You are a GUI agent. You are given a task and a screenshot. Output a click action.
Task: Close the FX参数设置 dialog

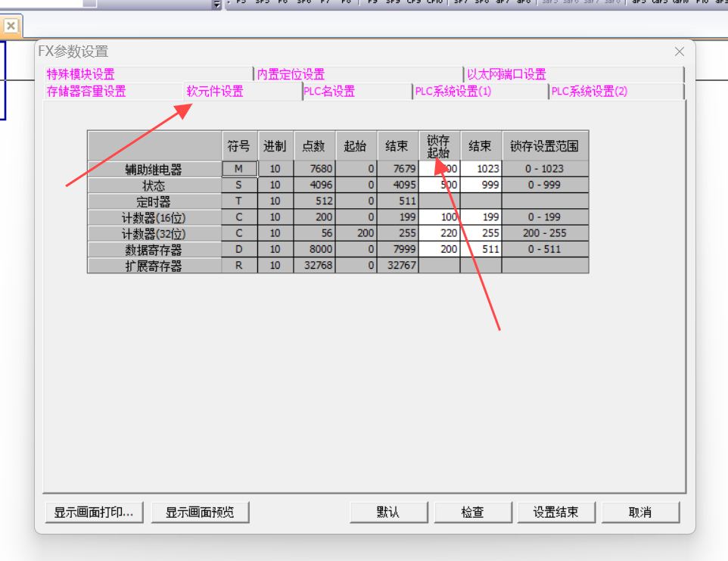coord(679,51)
